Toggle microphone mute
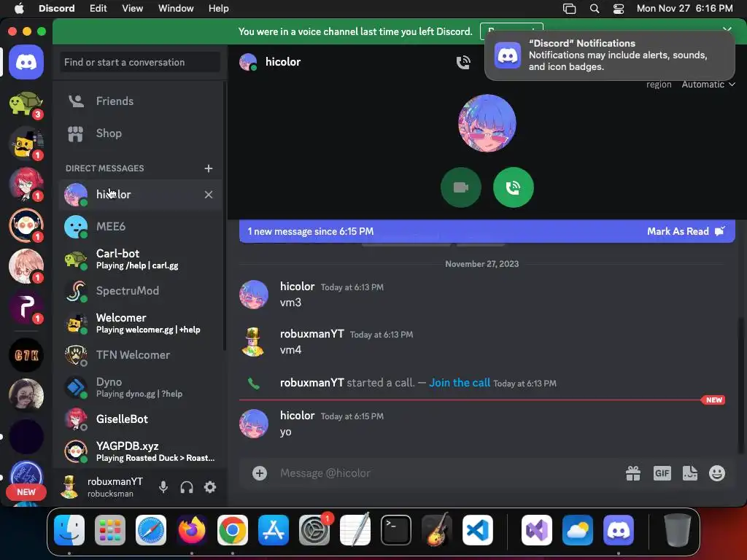This screenshot has height=560, width=747. [163, 487]
